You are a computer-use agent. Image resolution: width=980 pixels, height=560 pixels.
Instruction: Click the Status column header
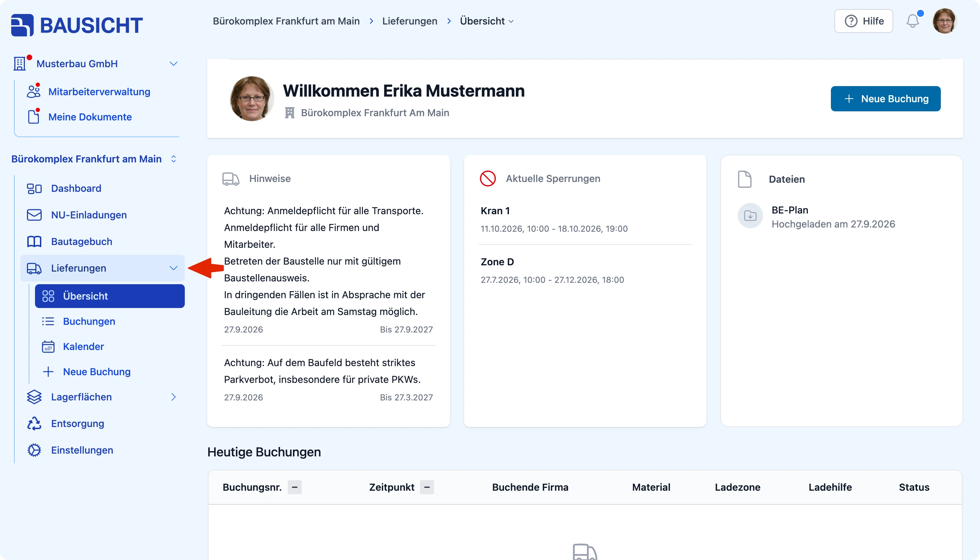point(914,487)
